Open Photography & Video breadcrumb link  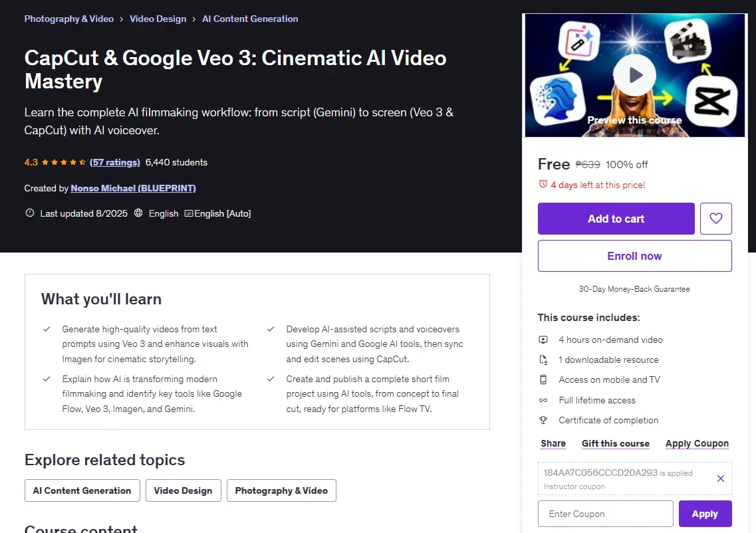coord(69,19)
